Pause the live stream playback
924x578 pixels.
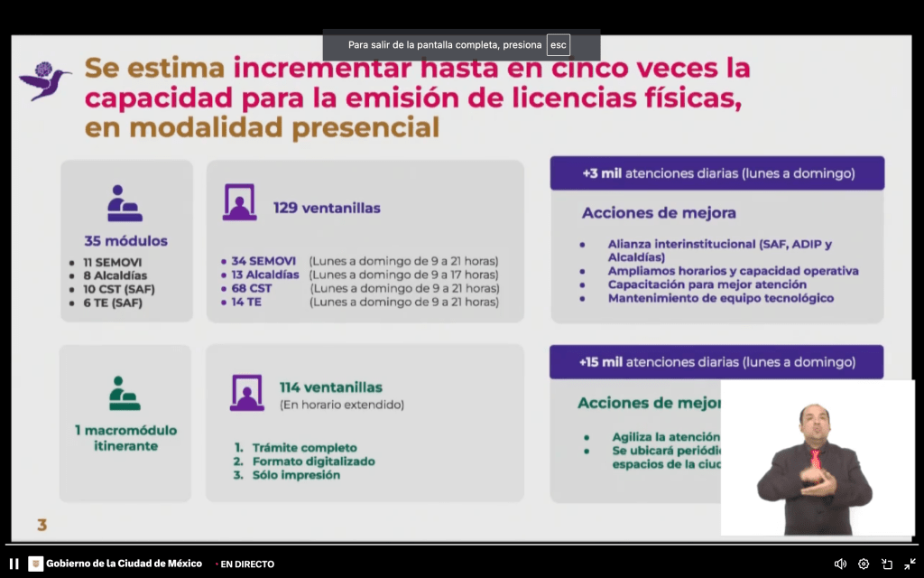[14, 564]
